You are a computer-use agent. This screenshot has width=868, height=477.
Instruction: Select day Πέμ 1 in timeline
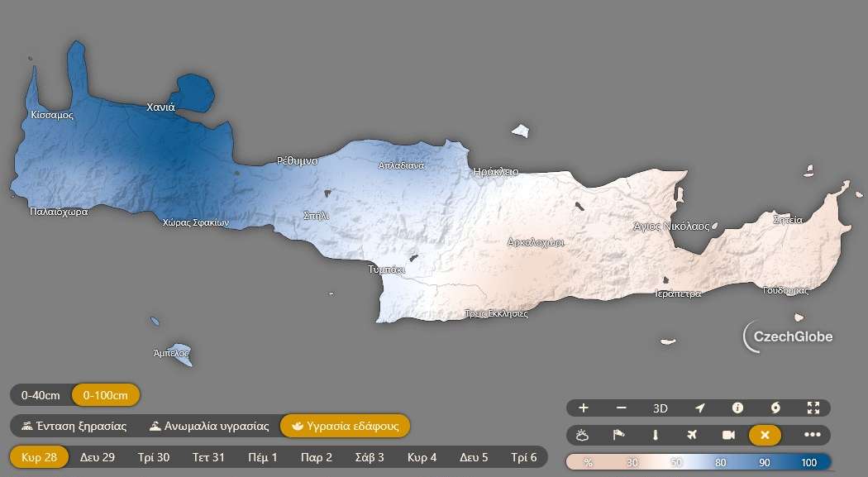click(263, 457)
